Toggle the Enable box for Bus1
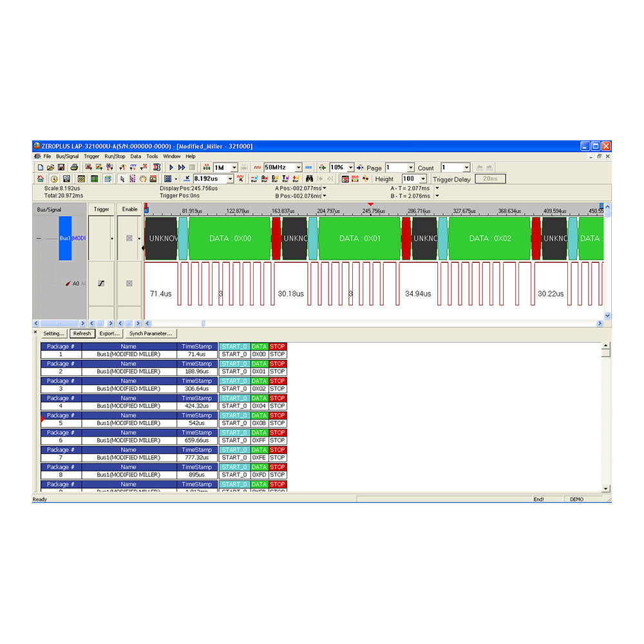 [x=129, y=238]
